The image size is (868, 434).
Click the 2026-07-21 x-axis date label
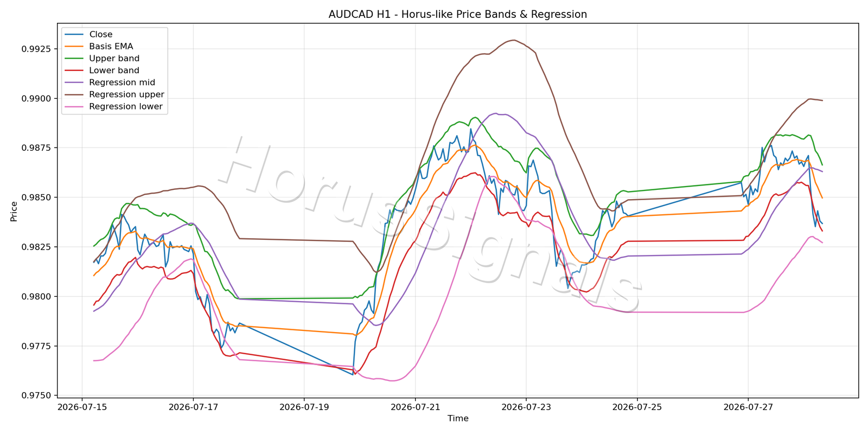point(415,407)
